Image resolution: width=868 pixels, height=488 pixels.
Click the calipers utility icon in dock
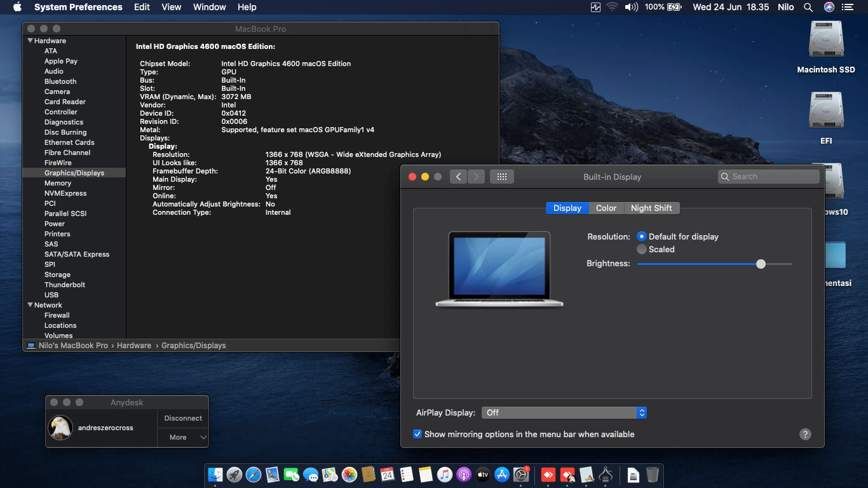[x=606, y=475]
